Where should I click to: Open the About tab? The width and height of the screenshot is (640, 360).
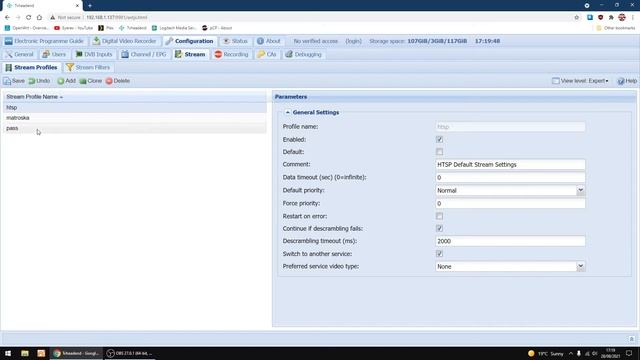(269, 41)
